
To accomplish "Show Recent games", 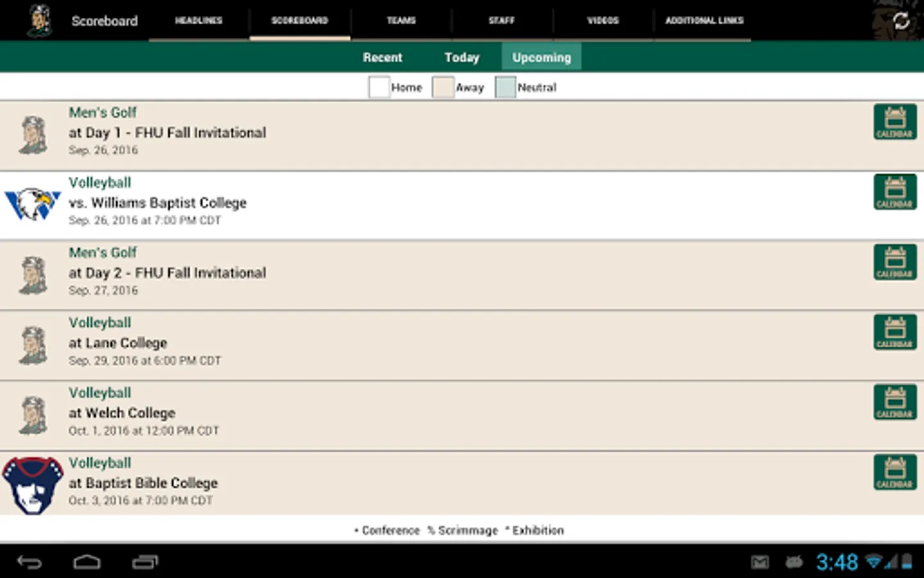I will [x=382, y=57].
